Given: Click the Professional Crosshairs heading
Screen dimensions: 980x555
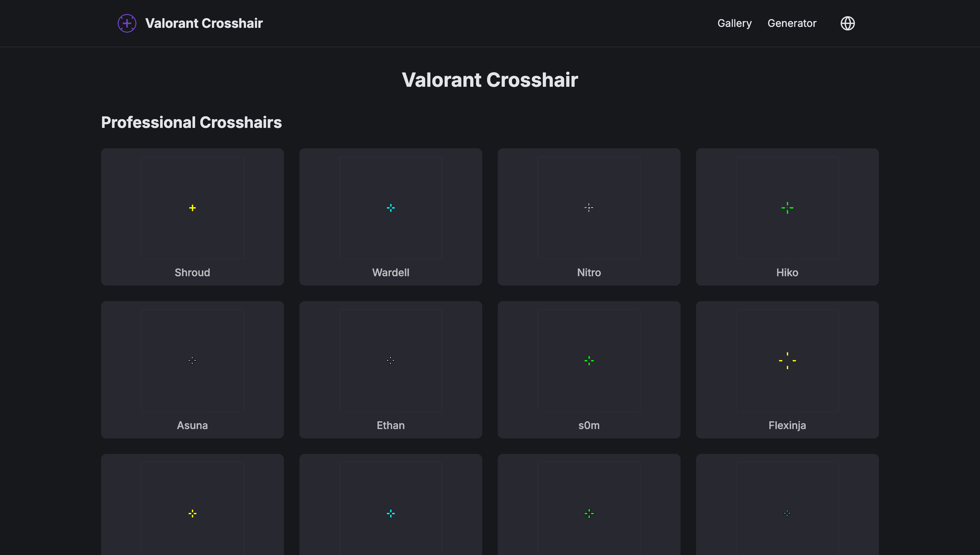Looking at the screenshot, I should [192, 122].
